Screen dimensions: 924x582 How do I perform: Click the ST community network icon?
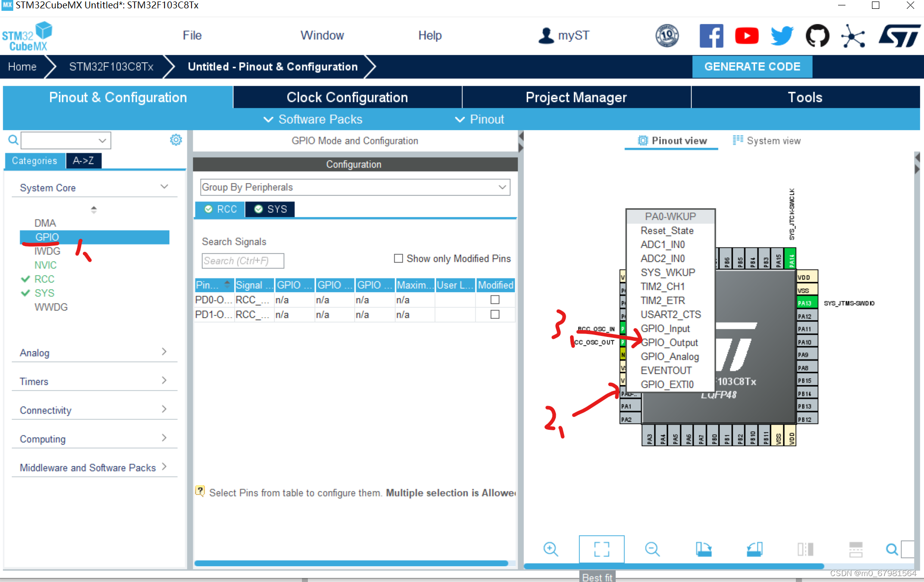853,36
